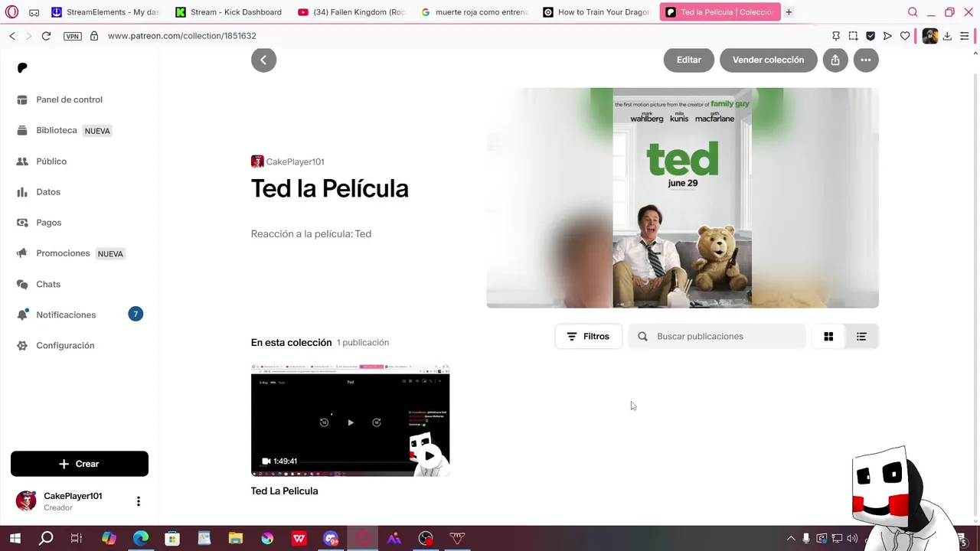Click the site padlock icon
This screenshot has width=980, height=551.
[94, 36]
